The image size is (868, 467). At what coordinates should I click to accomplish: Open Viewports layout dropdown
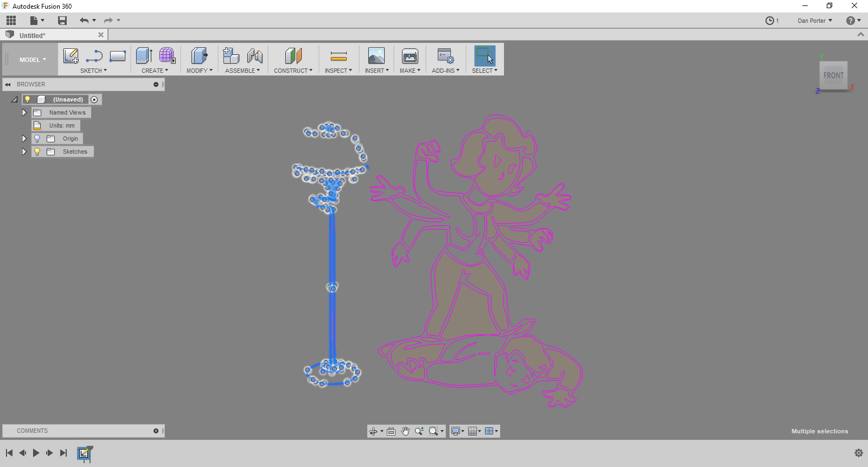[x=492, y=431]
